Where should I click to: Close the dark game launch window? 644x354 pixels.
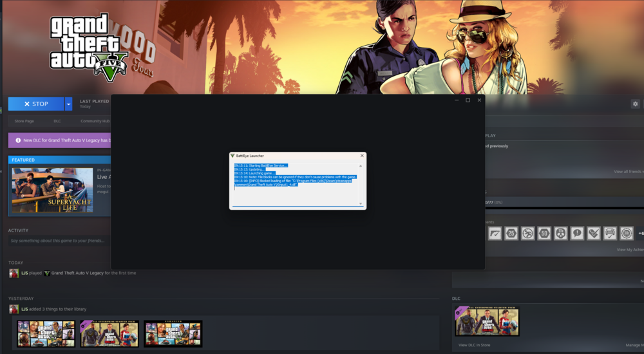click(x=479, y=100)
